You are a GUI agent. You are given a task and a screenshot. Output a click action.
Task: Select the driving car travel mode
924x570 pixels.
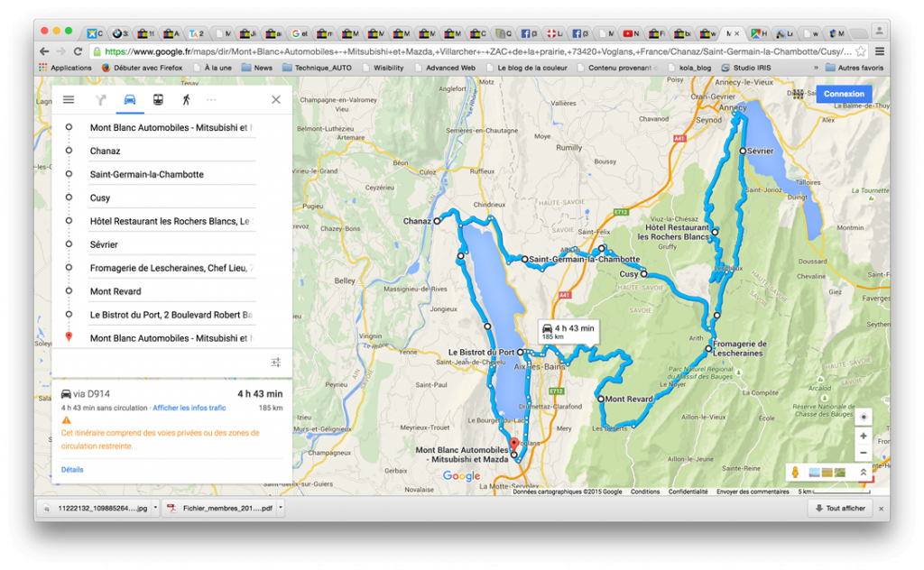pos(130,99)
